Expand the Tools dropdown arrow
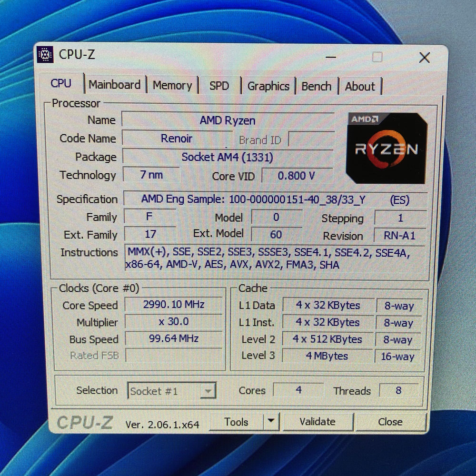The width and height of the screenshot is (476, 476). pos(271,421)
